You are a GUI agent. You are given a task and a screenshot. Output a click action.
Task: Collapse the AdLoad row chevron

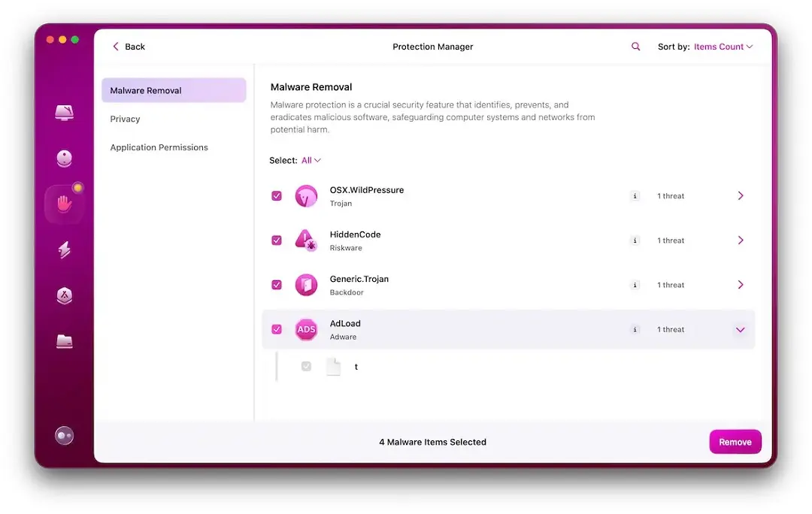point(741,330)
